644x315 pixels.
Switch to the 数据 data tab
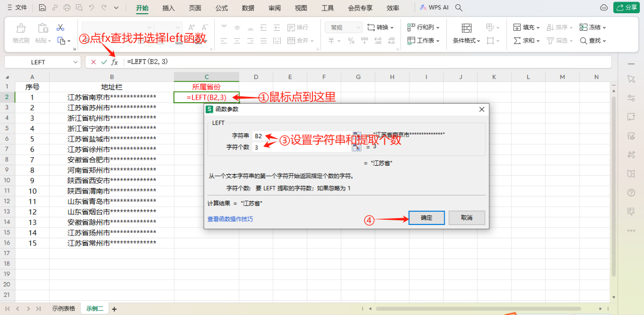click(x=248, y=8)
